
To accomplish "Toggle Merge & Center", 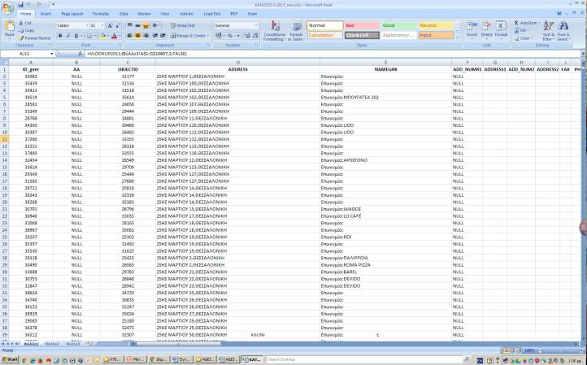I will [x=189, y=36].
